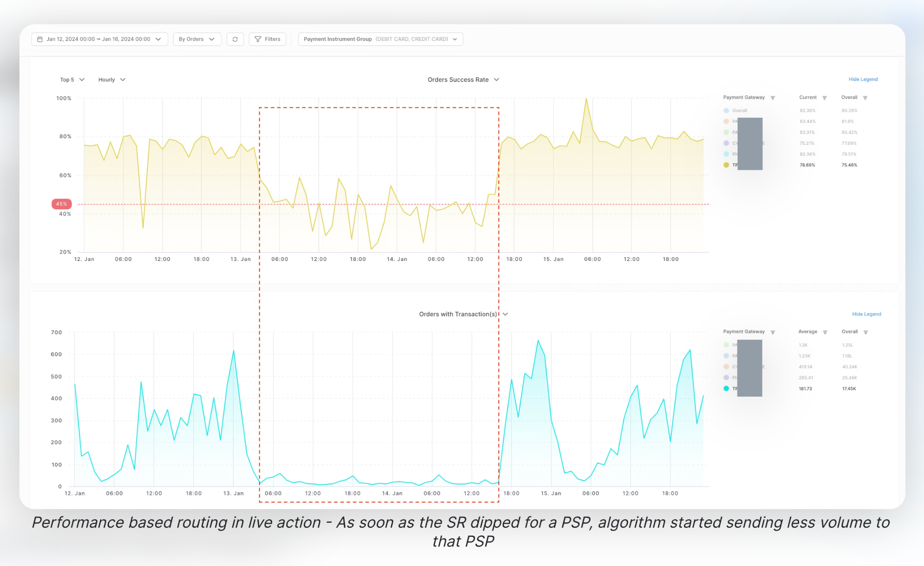Toggle orange series with 83.44% current

point(726,122)
